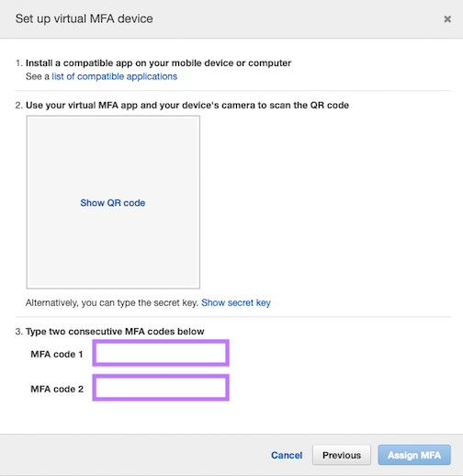Open the list of compatible applications
This screenshot has width=463, height=476.
pos(115,76)
